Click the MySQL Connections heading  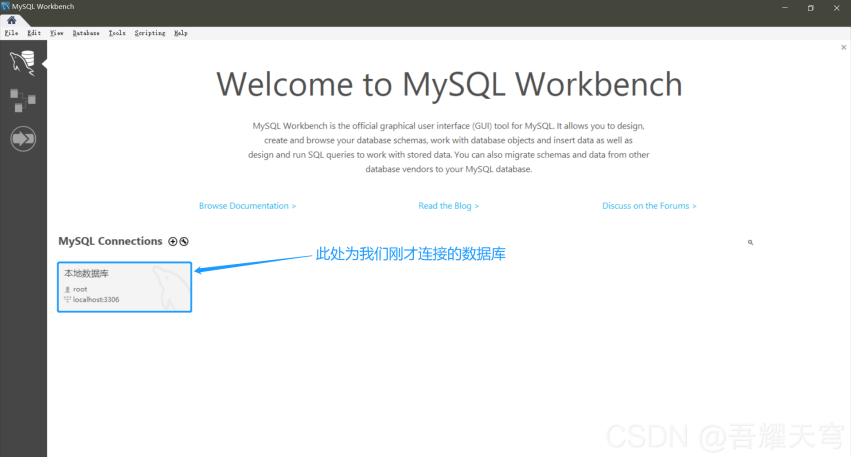pyautogui.click(x=110, y=241)
